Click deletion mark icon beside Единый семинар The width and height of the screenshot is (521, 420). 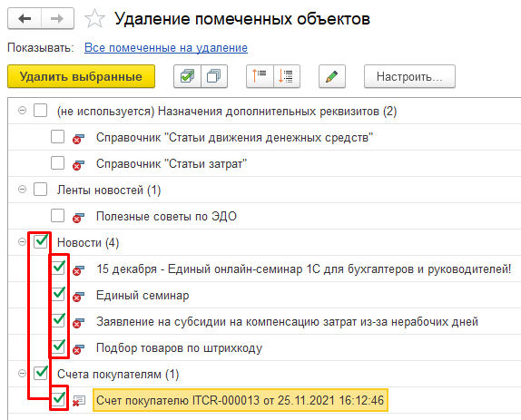78,296
